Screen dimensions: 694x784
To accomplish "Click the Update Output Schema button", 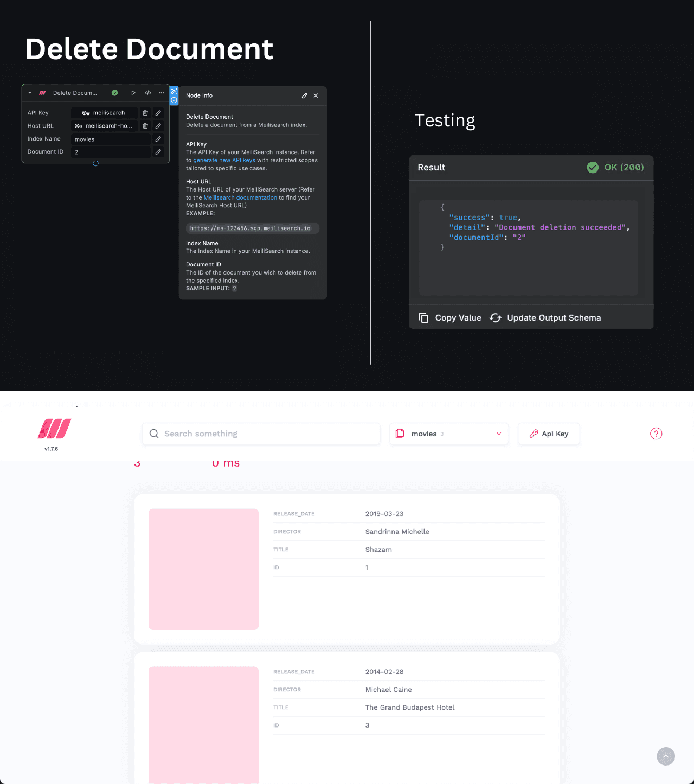I will tap(545, 318).
